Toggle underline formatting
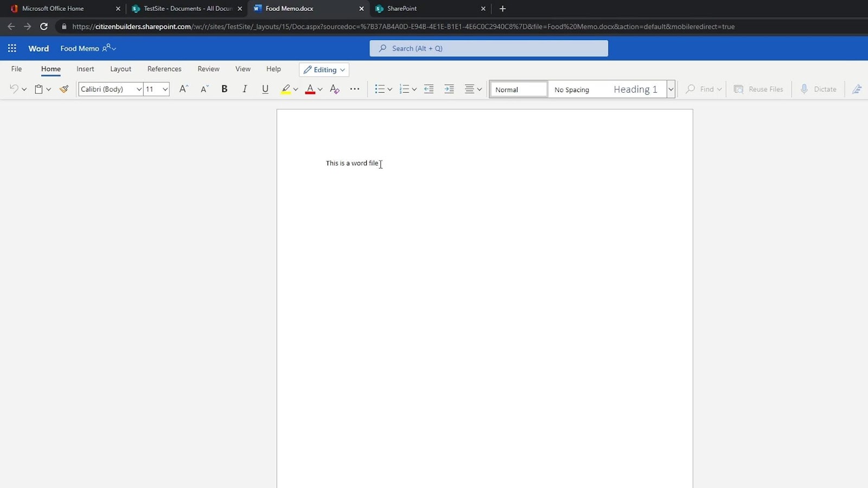This screenshot has width=868, height=488. [265, 89]
